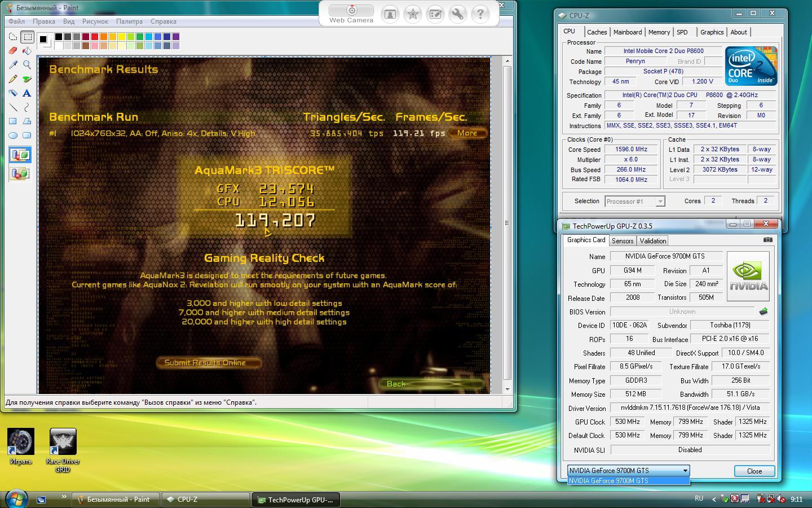Screen dimensions: 812x508
Task: Pick the purple color swatch in palette
Action: coord(176,37)
